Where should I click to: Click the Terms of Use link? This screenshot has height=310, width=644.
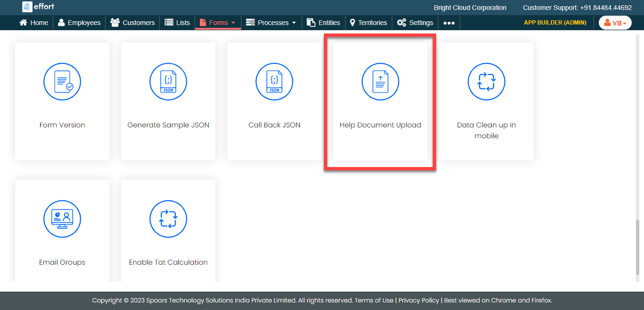pos(374,301)
